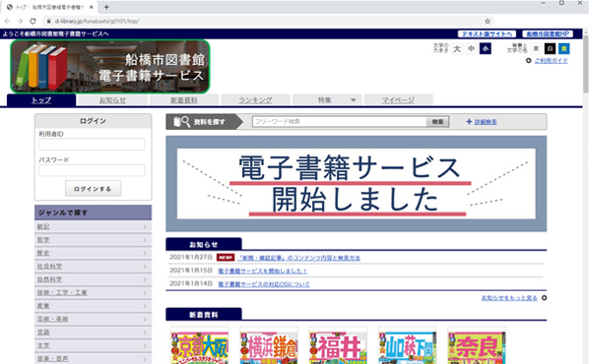Switch to the トップ tab
The width and height of the screenshot is (589, 364).
coord(41,100)
